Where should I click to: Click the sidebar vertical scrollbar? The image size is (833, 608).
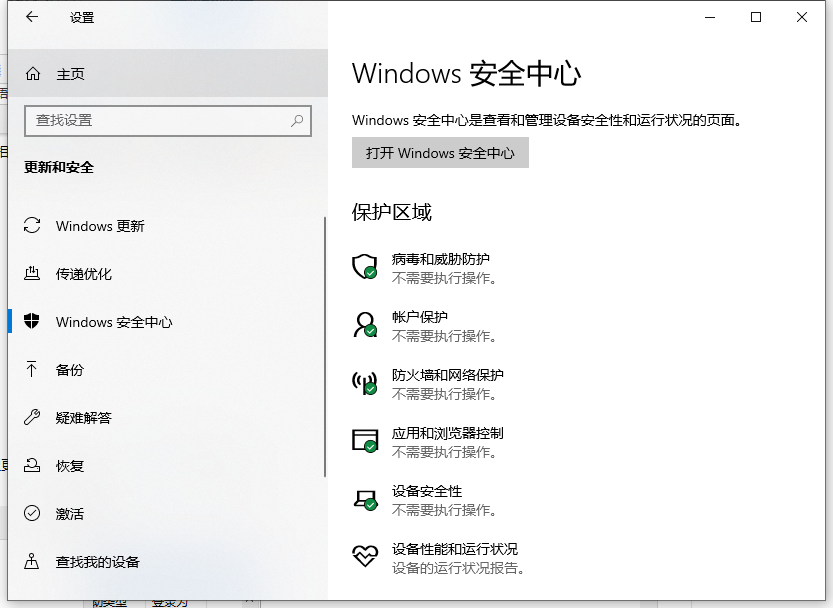coord(325,347)
